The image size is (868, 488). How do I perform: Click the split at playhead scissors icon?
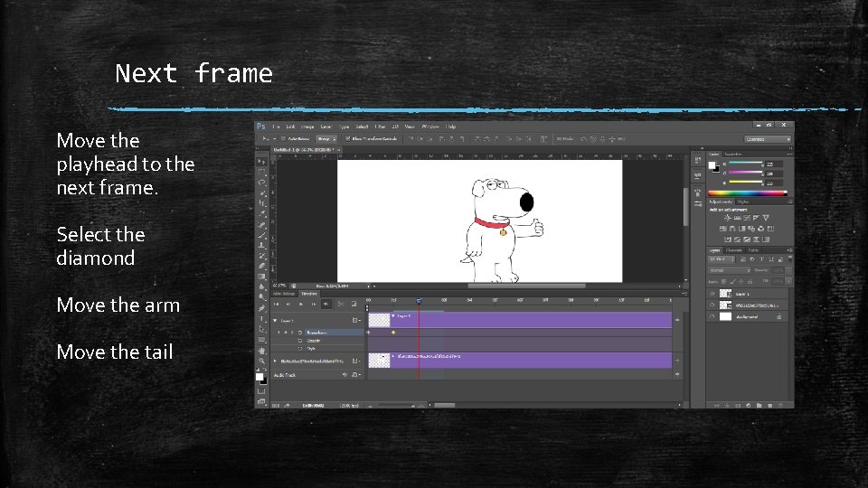point(341,304)
